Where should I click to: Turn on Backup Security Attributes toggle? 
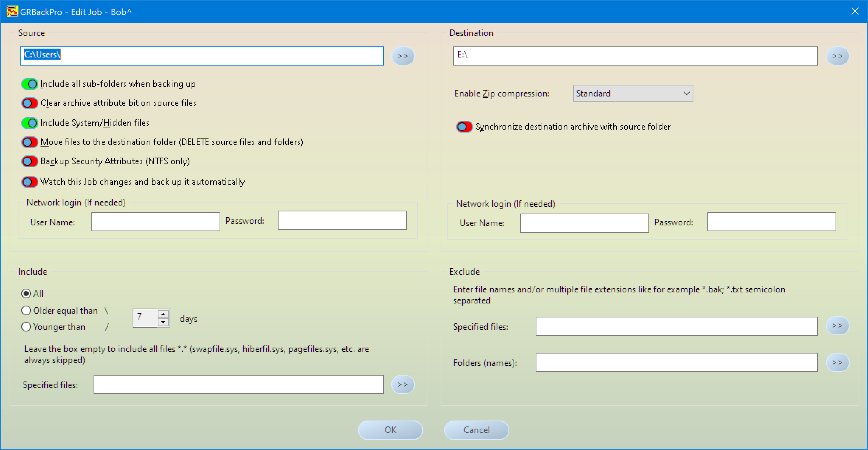[30, 161]
